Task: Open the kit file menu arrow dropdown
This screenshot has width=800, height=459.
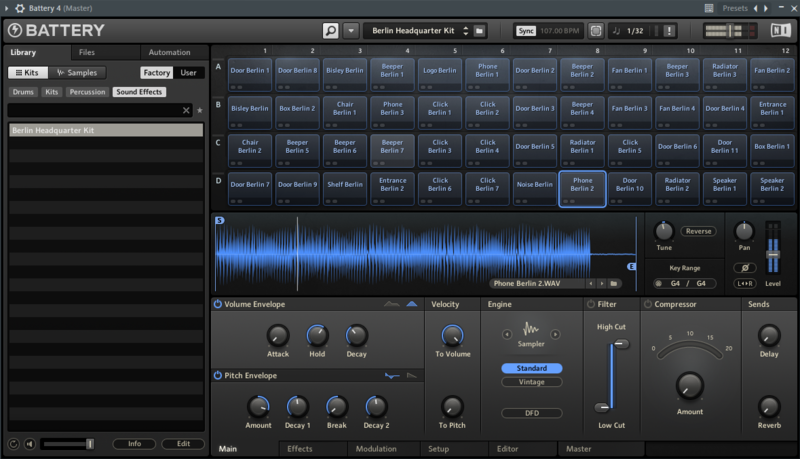Action: (351, 31)
